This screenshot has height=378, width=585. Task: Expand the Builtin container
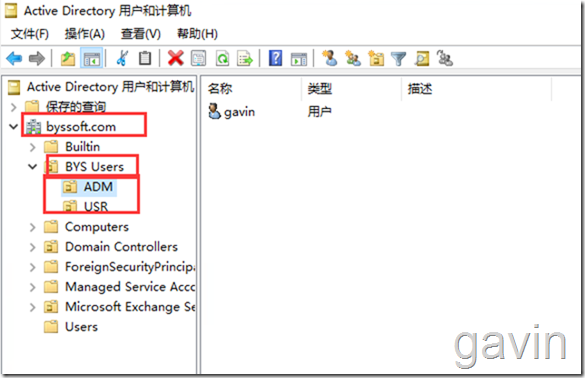click(32, 147)
